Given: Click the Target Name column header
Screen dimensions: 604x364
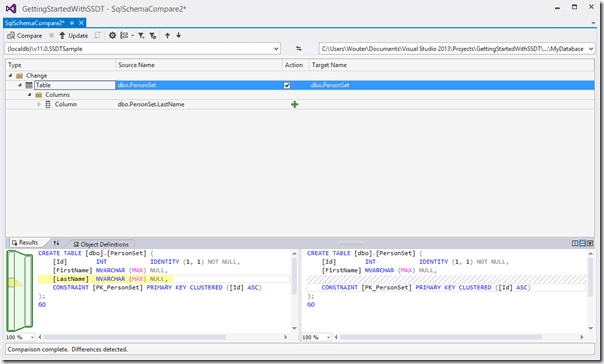Looking at the screenshot, I should (451, 65).
